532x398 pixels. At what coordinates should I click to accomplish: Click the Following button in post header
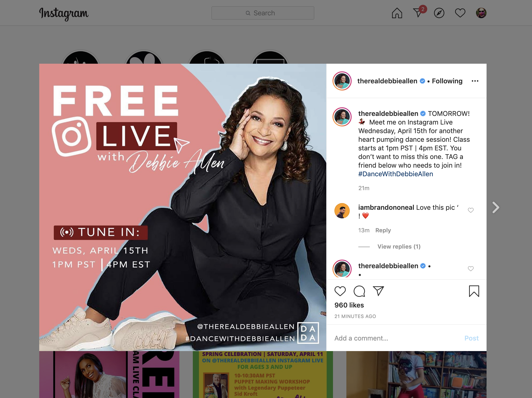coord(447,81)
